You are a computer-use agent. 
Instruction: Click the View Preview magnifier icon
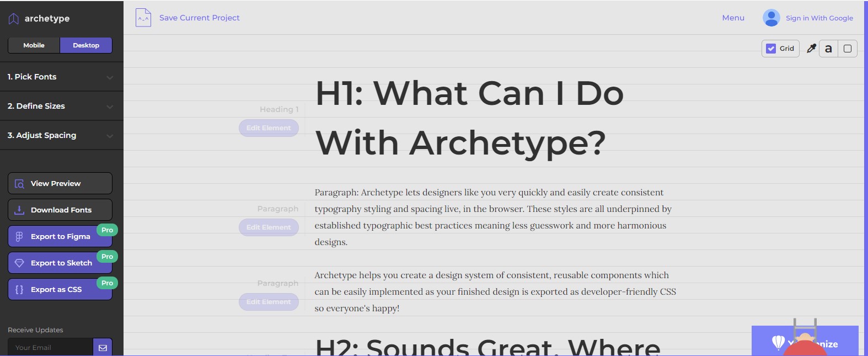19,184
